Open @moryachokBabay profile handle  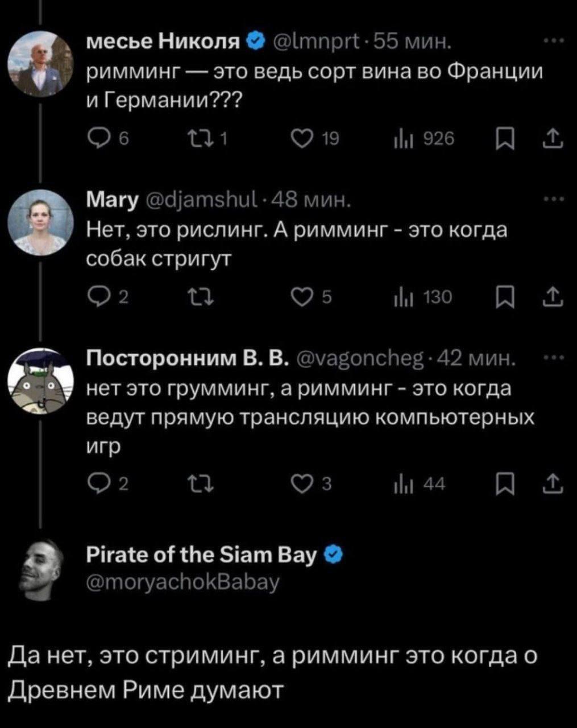[182, 582]
